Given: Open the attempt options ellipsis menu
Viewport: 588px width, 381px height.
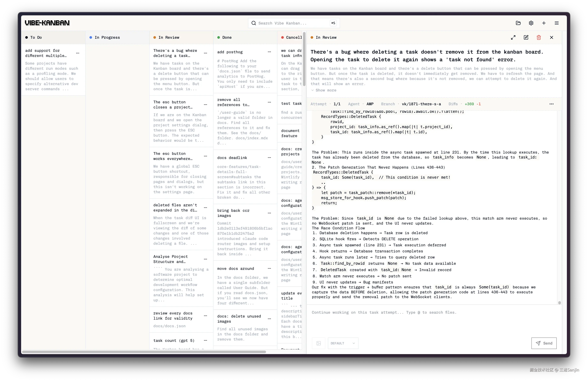Looking at the screenshot, I should tap(551, 104).
